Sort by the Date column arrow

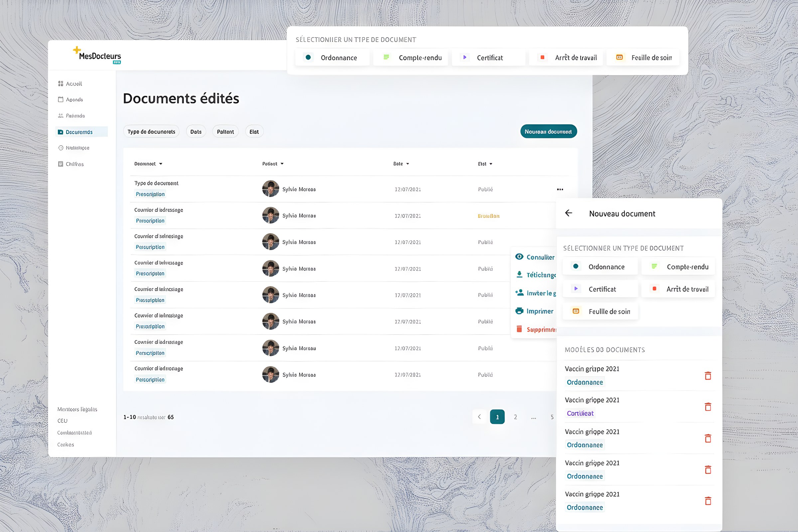(408, 164)
